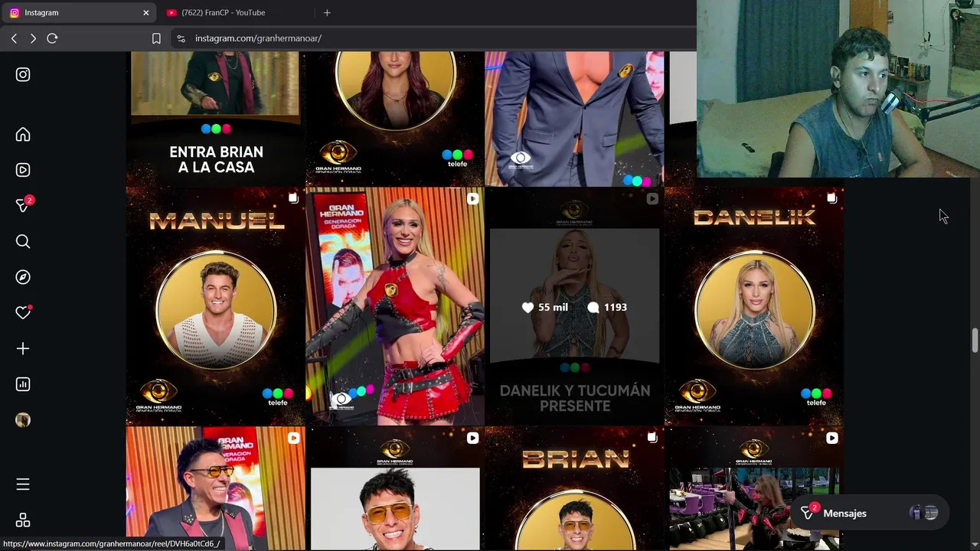Click the page vertical scrollbar thumb
This screenshot has height=551, width=980.
(975, 341)
